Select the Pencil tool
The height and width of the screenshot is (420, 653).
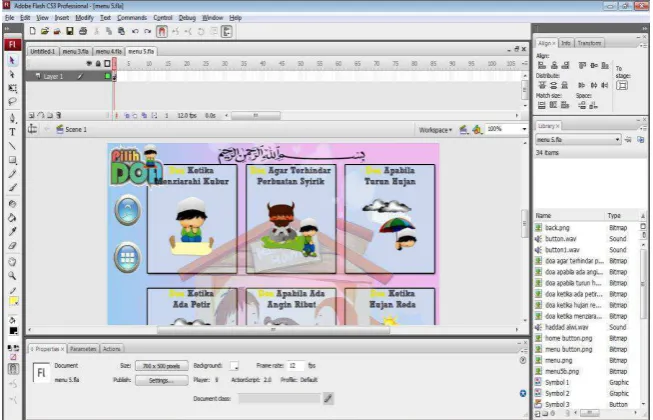pos(12,174)
